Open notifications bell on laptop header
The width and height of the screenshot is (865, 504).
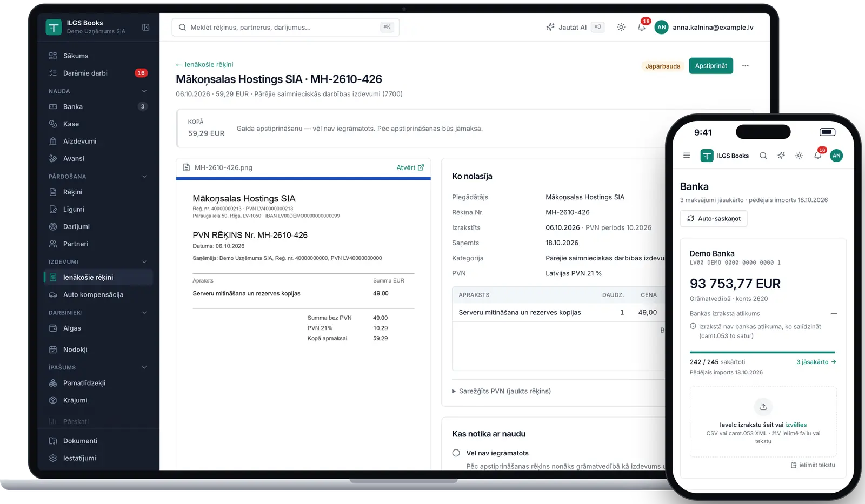point(642,27)
